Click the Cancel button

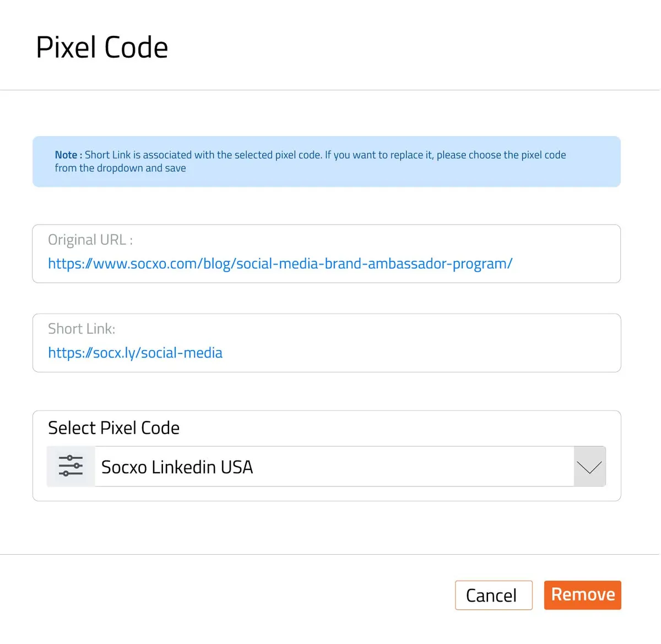493,595
